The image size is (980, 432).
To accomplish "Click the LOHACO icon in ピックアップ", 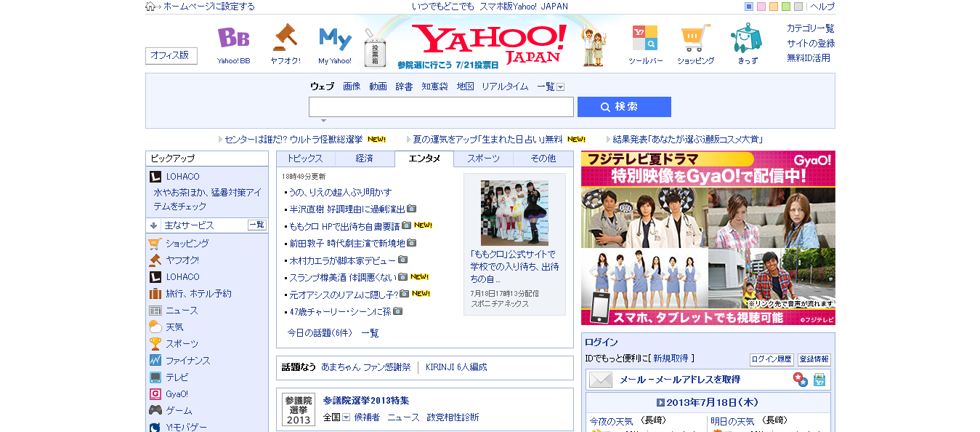I will tap(155, 177).
